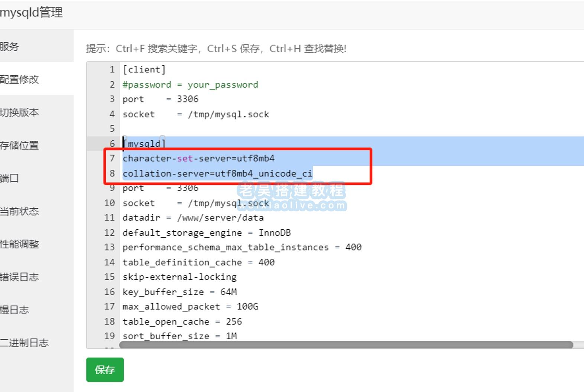Viewport: 584px width, 392px height.
Task: Click line number 5 in the gutter
Action: tap(112, 129)
